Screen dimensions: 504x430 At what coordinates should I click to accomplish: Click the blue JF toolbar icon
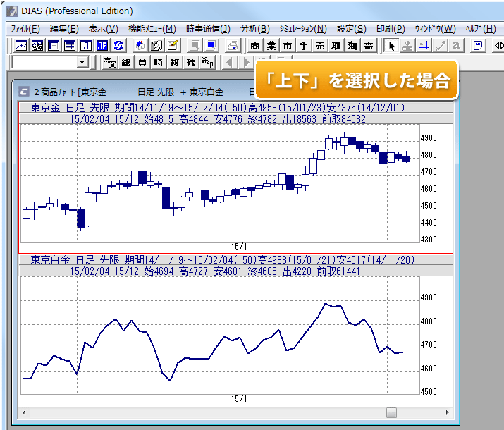pyautogui.click(x=102, y=46)
